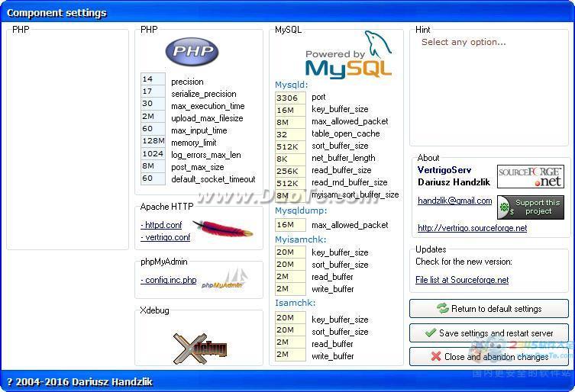Screen dimensions: 575x392
Task: Open the vertrigo.conf link
Action: (166, 237)
